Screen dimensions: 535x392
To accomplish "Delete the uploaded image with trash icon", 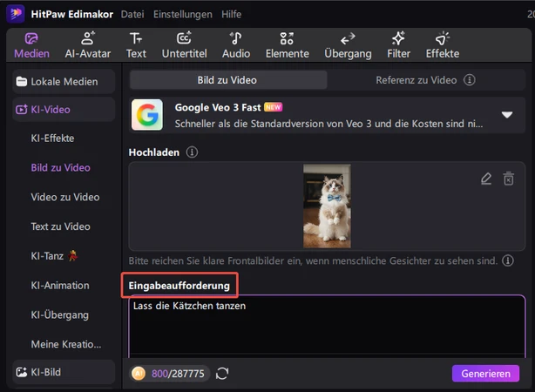I will pyautogui.click(x=509, y=179).
